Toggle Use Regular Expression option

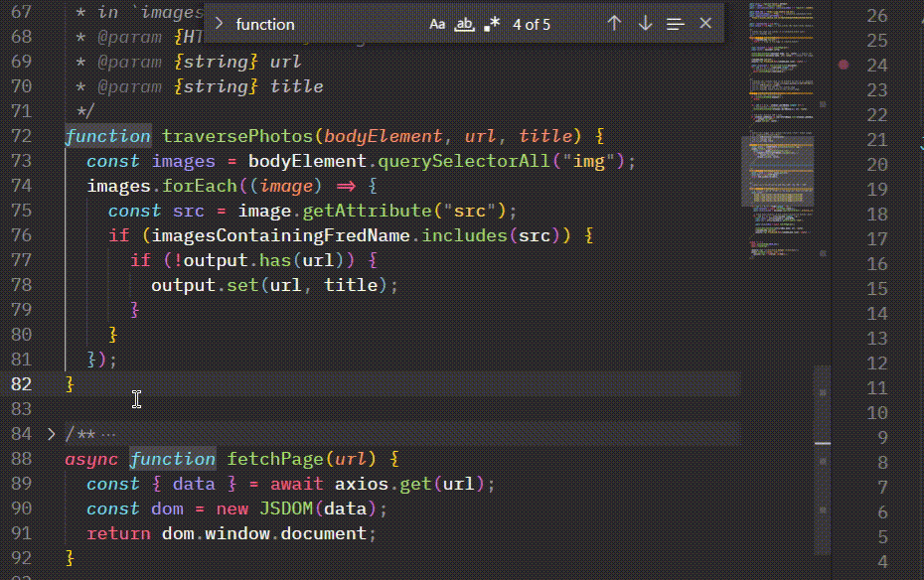coord(492,24)
